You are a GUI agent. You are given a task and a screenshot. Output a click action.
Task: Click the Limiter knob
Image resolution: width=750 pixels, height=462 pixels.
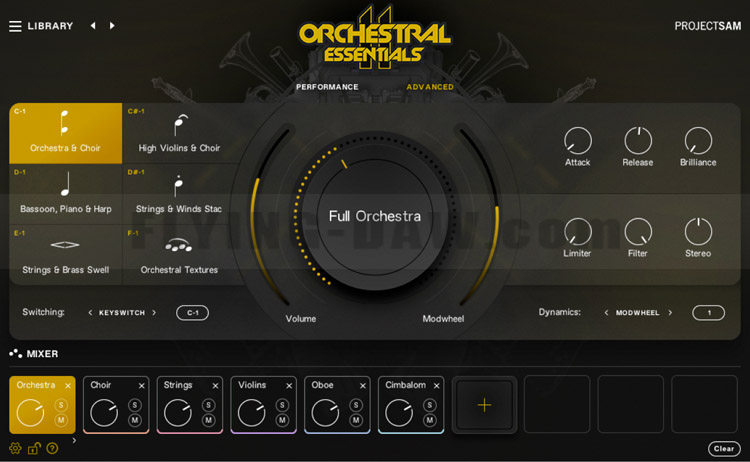pyautogui.click(x=578, y=231)
